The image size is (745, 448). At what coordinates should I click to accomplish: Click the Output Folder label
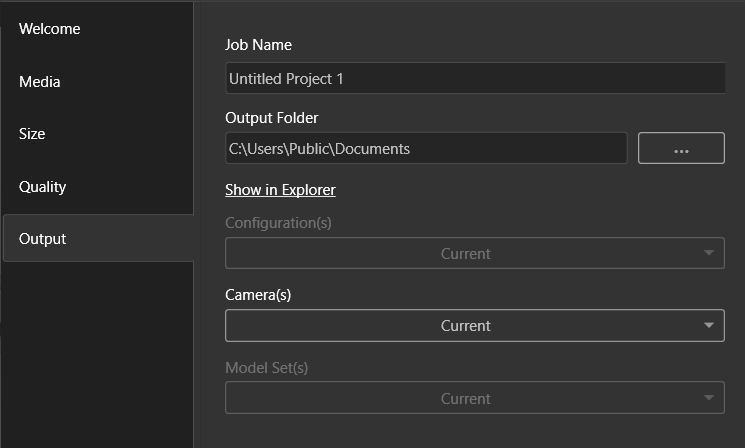(272, 118)
